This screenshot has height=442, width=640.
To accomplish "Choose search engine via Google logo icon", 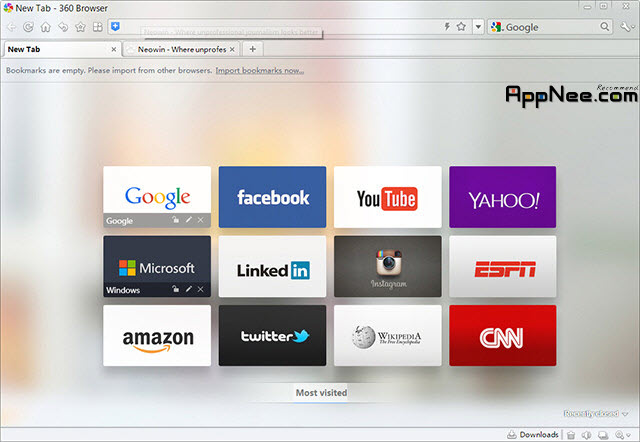I will (x=496, y=27).
